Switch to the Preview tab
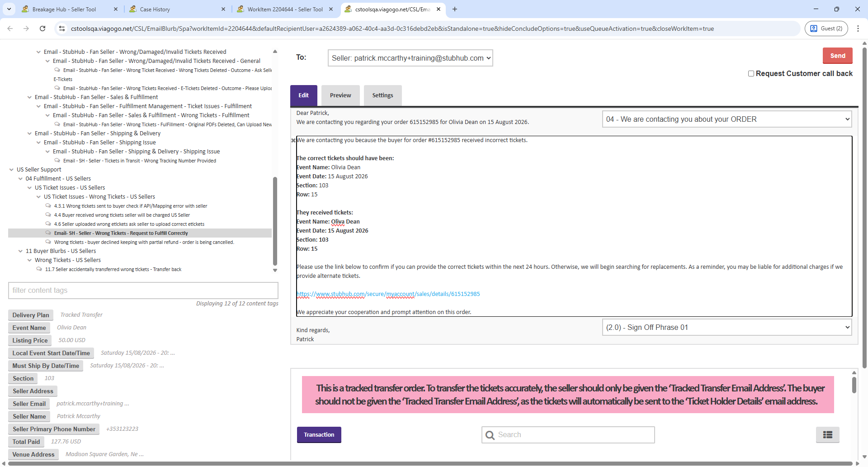Screen dimensions: 868x467 point(340,95)
